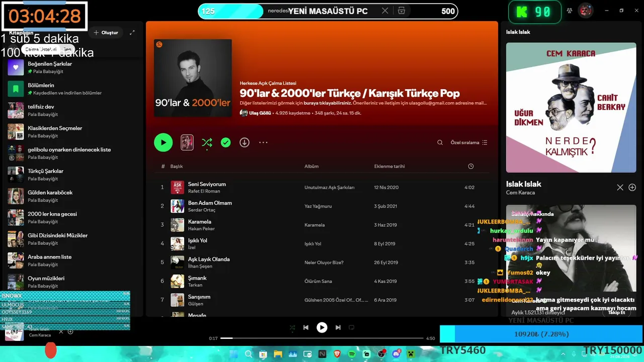Open artist Rafet El Roman
The height and width of the screenshot is (362, 644).
(204, 191)
